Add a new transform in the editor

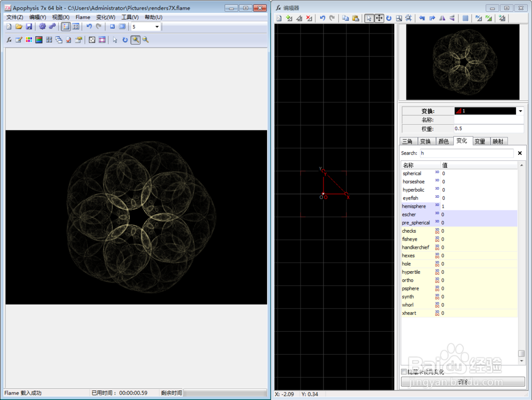[288, 18]
